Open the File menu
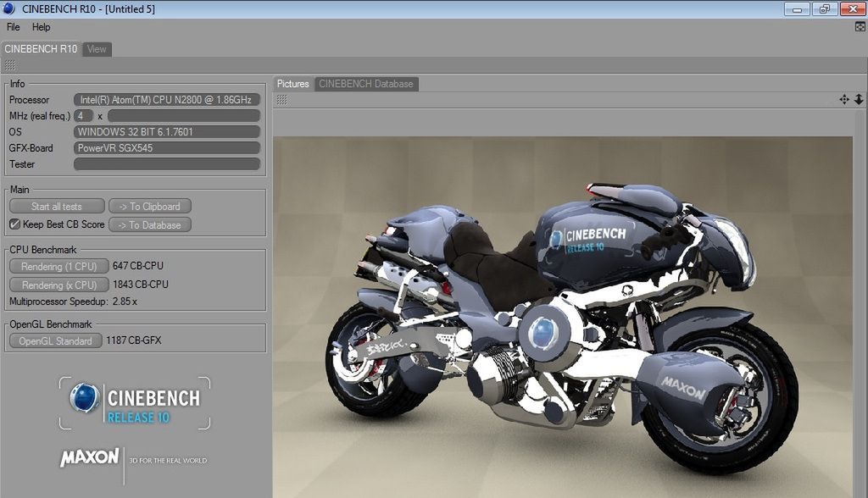Viewport: 868px width, 498px height. click(14, 27)
